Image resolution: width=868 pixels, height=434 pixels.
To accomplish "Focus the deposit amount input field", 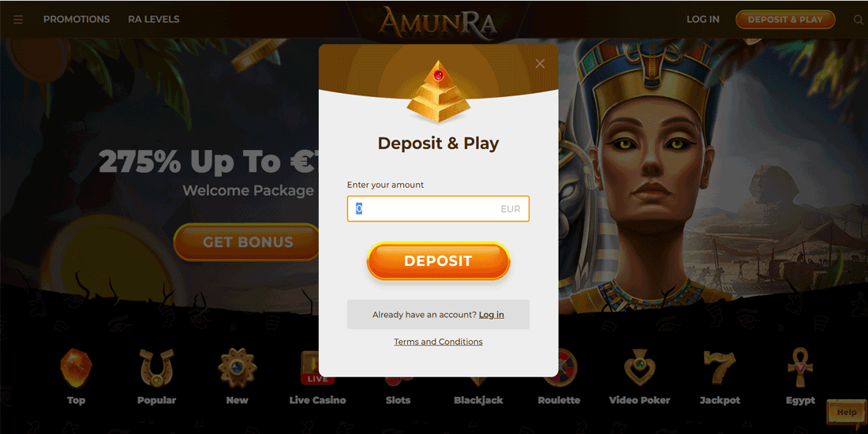I will point(438,208).
